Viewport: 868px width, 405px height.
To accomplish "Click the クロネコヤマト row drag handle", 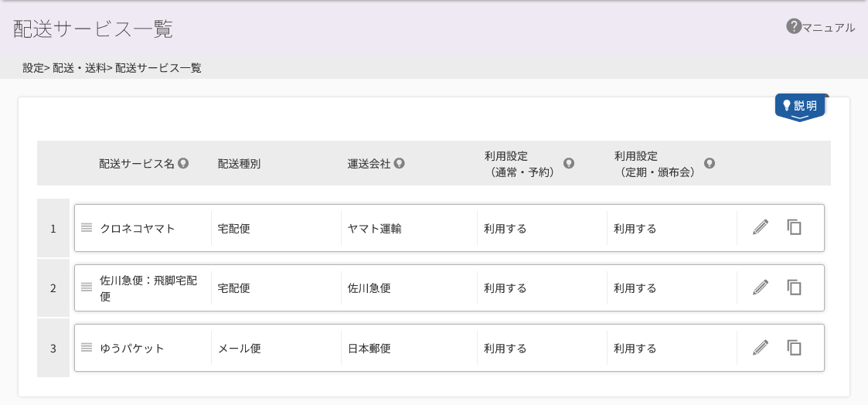I will (87, 227).
